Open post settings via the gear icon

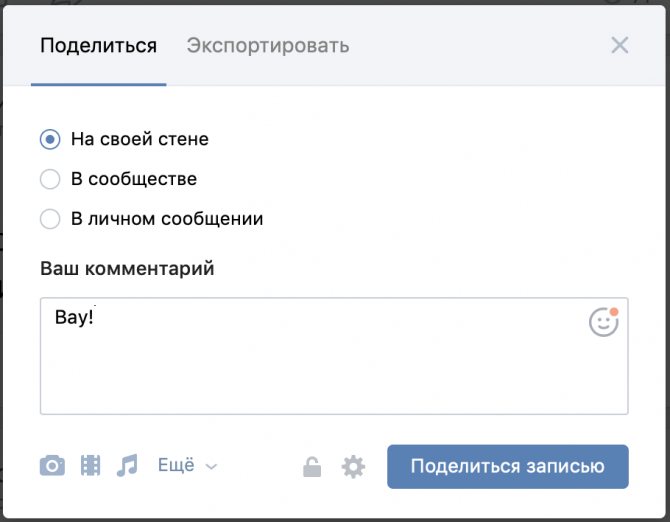[x=353, y=466]
